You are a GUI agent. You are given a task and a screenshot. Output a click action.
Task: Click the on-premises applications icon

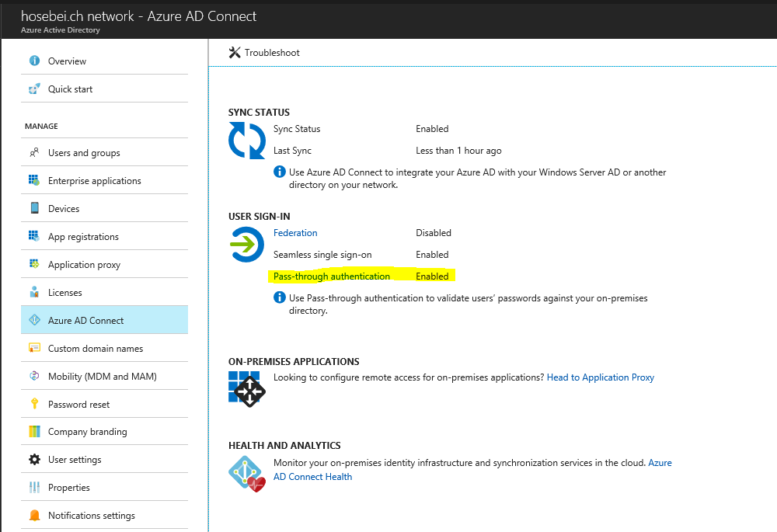pyautogui.click(x=247, y=389)
